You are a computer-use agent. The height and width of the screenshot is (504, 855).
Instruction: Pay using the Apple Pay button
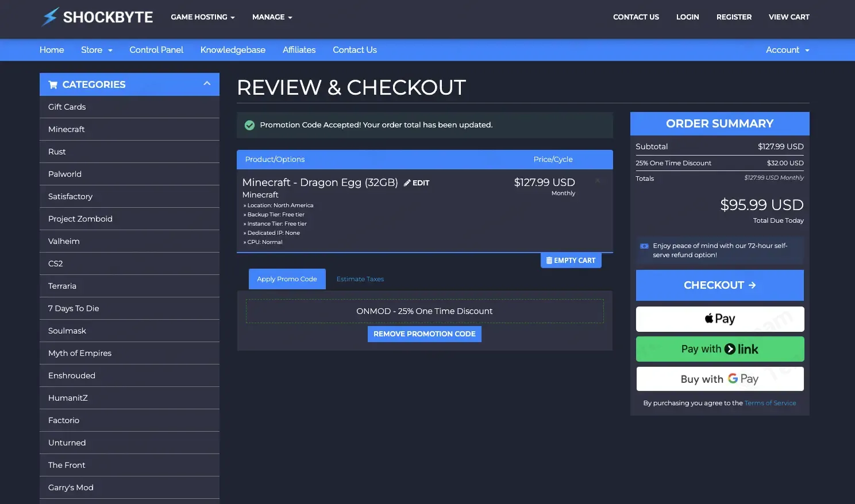point(719,319)
